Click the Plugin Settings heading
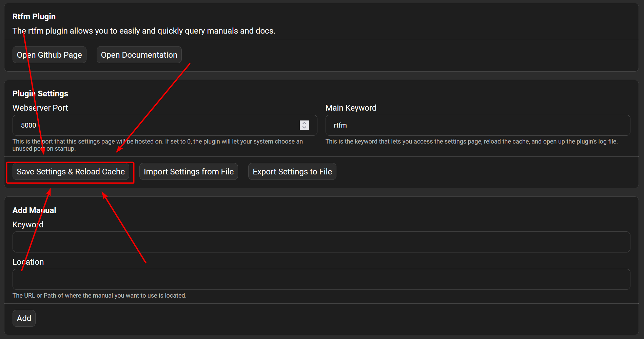 (x=40, y=94)
